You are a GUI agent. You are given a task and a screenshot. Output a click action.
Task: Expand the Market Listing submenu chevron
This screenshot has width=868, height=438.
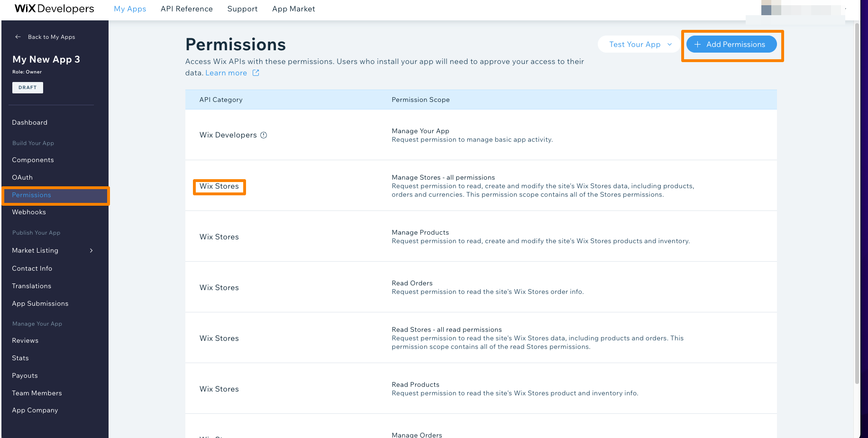click(91, 251)
